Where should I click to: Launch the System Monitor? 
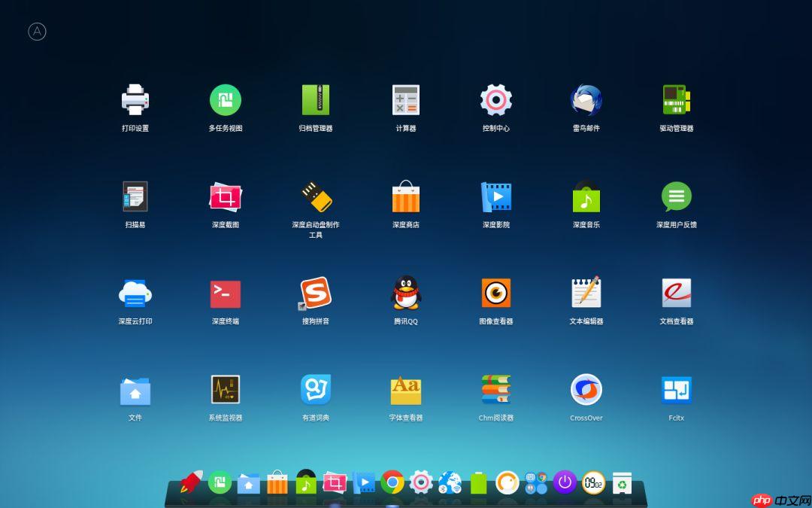[x=226, y=388]
